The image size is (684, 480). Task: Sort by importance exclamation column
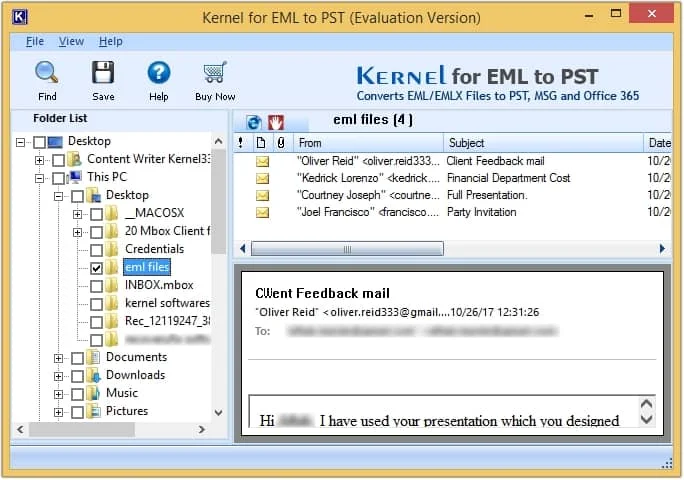pos(240,142)
